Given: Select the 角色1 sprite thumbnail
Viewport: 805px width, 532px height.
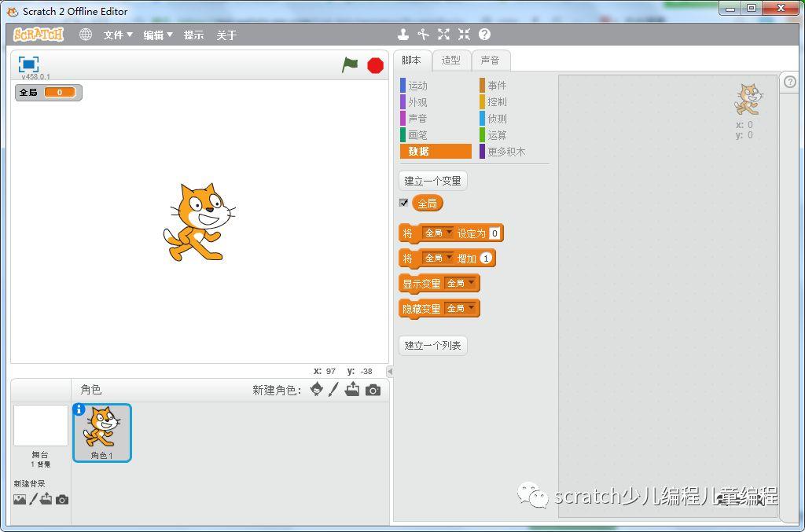Looking at the screenshot, I should (102, 432).
